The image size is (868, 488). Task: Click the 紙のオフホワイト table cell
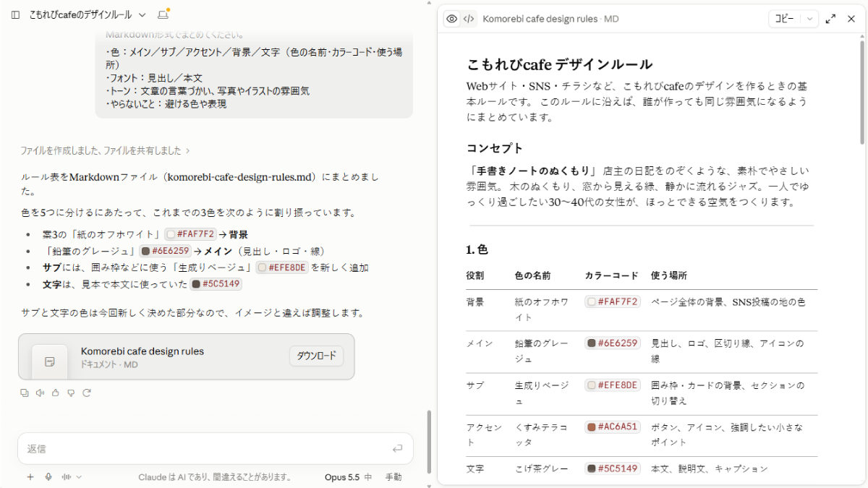541,309
